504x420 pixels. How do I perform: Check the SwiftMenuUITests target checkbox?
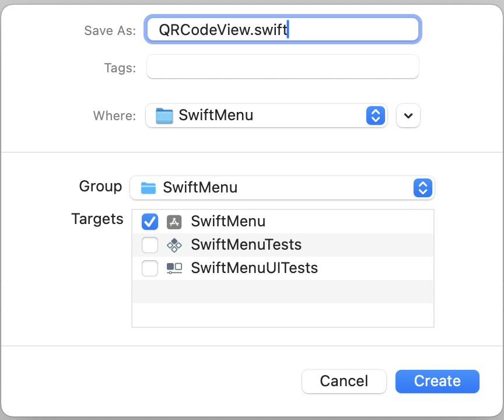pos(150,268)
